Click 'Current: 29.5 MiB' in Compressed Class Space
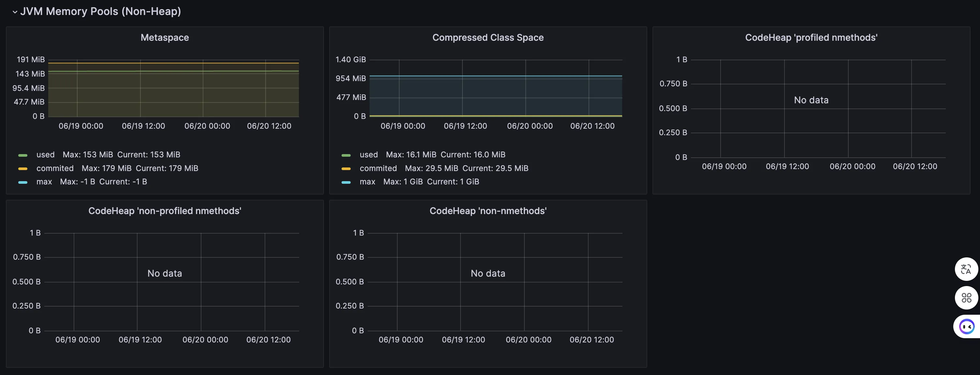 [x=495, y=168]
